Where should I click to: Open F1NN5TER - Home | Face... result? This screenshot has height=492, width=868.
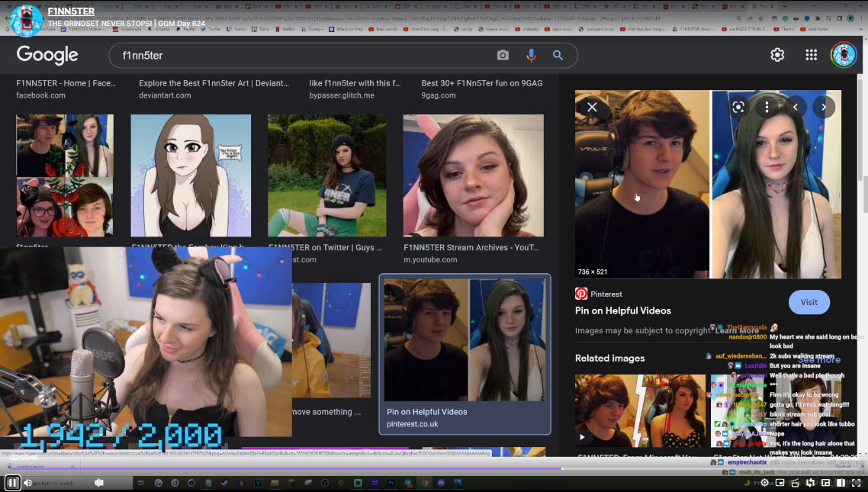coord(66,83)
